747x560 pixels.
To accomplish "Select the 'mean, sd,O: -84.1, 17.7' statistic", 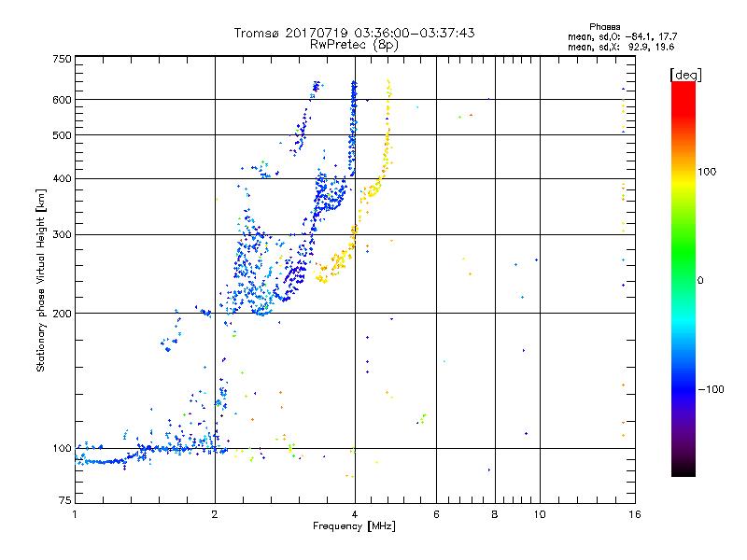I will pos(622,36).
